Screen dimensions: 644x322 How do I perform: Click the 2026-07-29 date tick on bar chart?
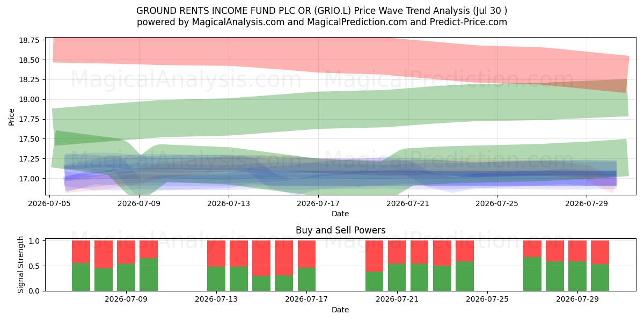click(x=577, y=299)
